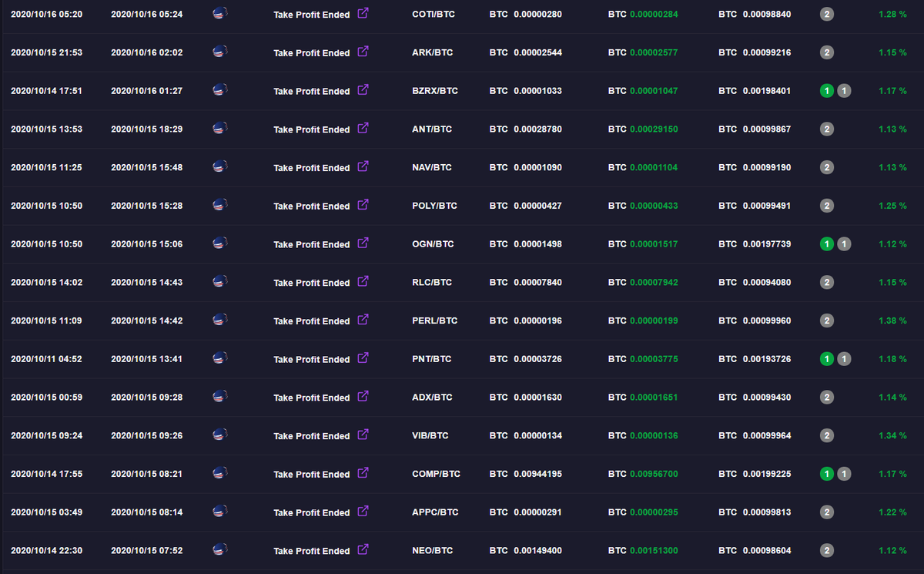Click the green 1 badge in COMP/BTC row
This screenshot has width=924, height=574.
(827, 474)
